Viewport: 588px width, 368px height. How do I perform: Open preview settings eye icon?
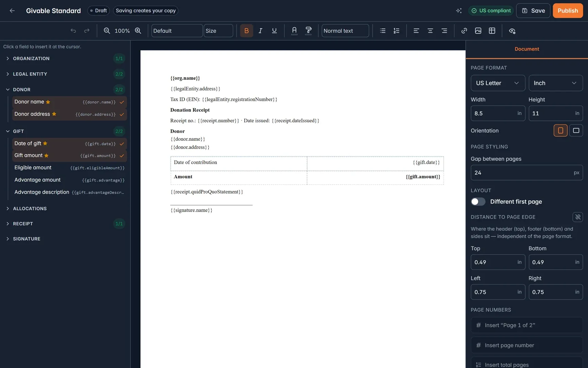(512, 31)
